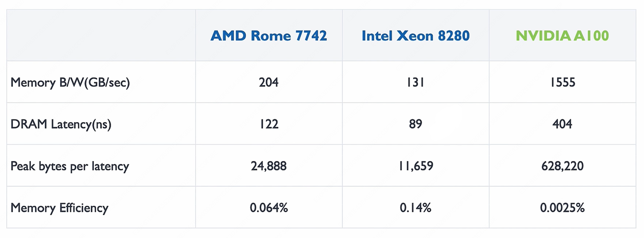Click the 0.0025% memory efficiency cell
Screen dimensions: 644x238
coord(562,207)
